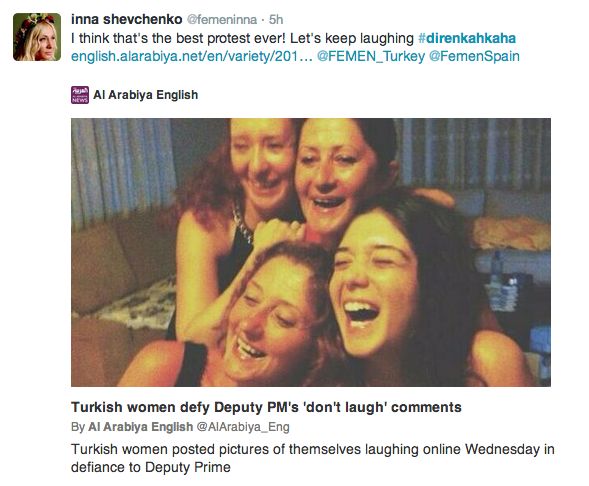
Task: Click the 'defiance to Deputy Prime' summary line
Action: coord(151,468)
